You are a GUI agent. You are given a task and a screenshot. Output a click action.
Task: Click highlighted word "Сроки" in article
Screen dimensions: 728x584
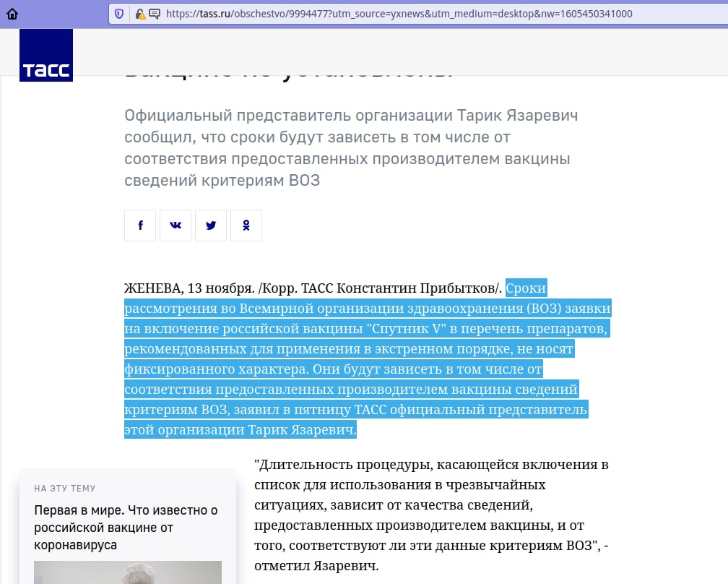click(526, 288)
